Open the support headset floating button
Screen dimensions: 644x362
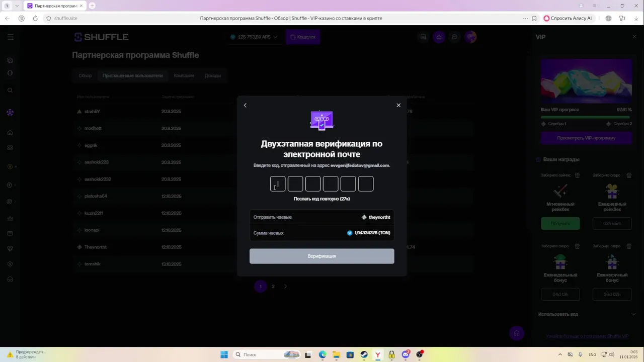[x=516, y=333]
